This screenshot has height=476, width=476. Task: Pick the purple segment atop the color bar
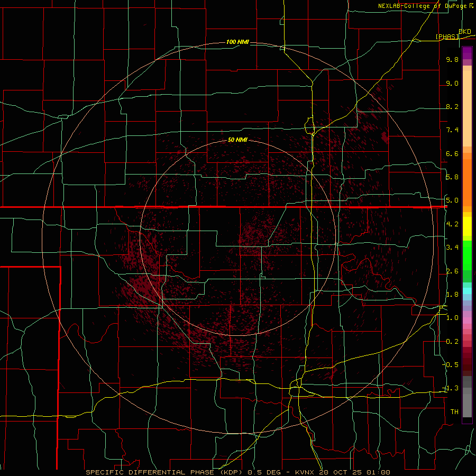point(467,53)
